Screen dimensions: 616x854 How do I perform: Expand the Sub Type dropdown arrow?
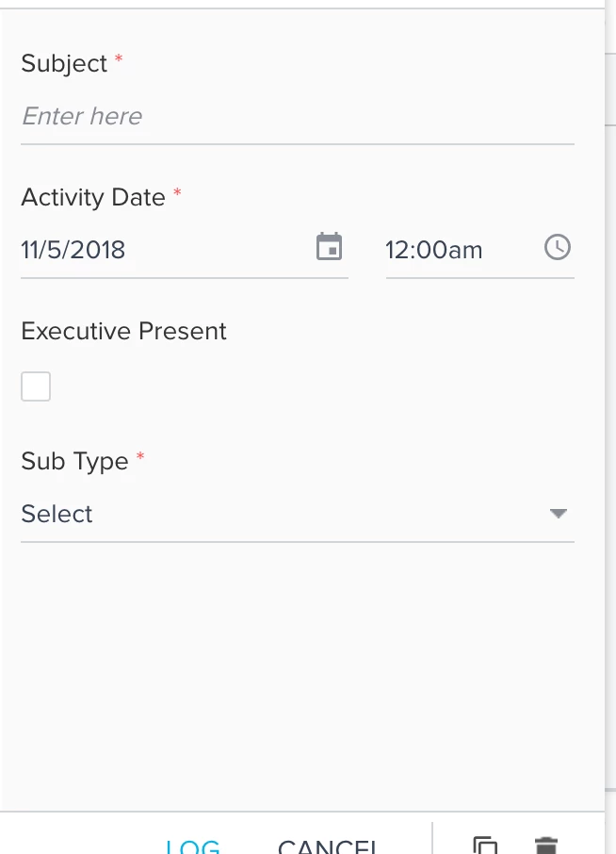[x=559, y=513]
